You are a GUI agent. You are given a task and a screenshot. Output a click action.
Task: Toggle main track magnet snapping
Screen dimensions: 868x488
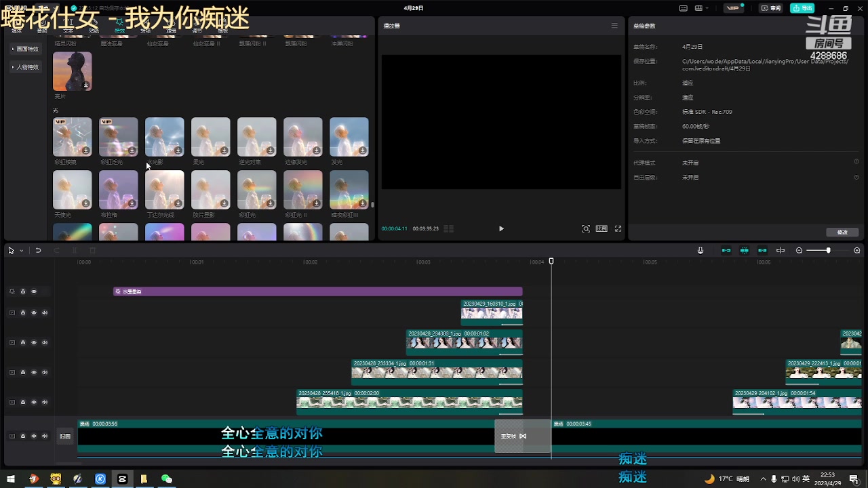pyautogui.click(x=726, y=250)
